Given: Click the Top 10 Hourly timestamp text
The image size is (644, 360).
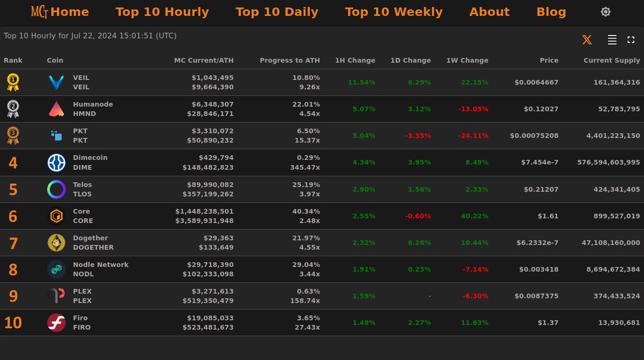Looking at the screenshot, I should tap(90, 36).
